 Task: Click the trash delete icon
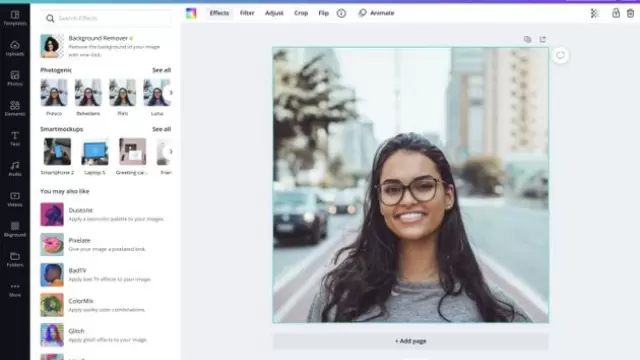(x=631, y=13)
